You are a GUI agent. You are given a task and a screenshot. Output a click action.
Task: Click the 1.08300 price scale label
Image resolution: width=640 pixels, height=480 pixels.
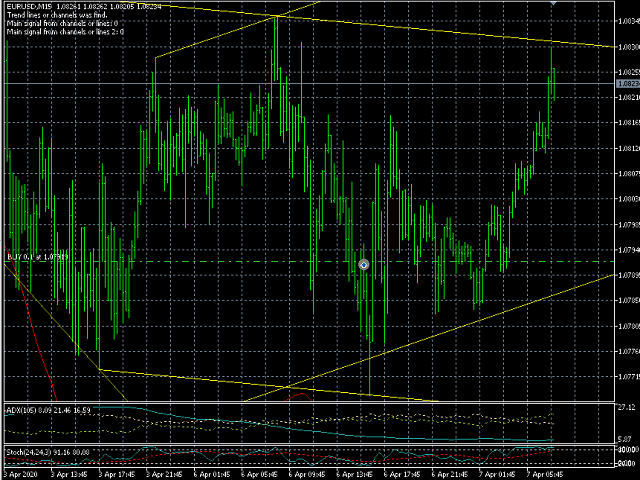629,47
